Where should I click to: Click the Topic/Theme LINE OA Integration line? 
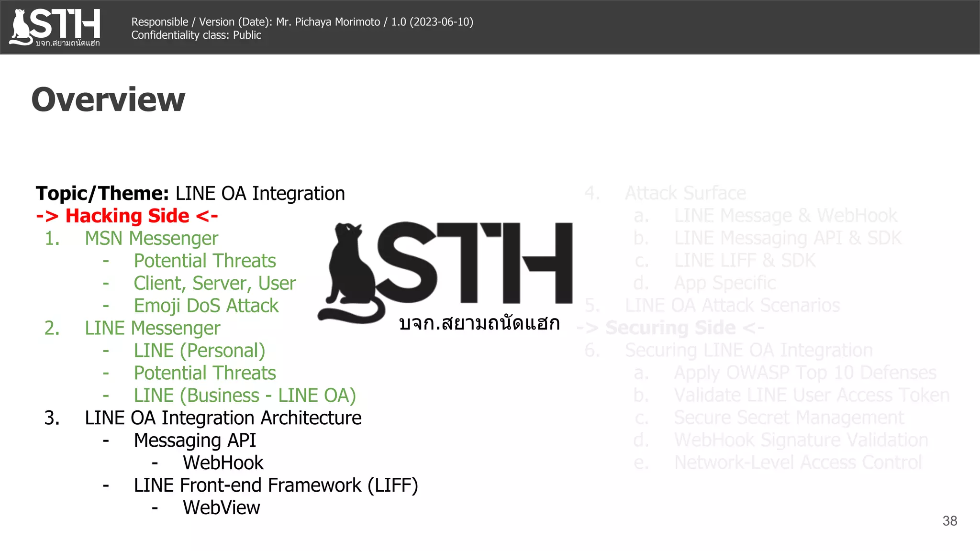click(190, 194)
